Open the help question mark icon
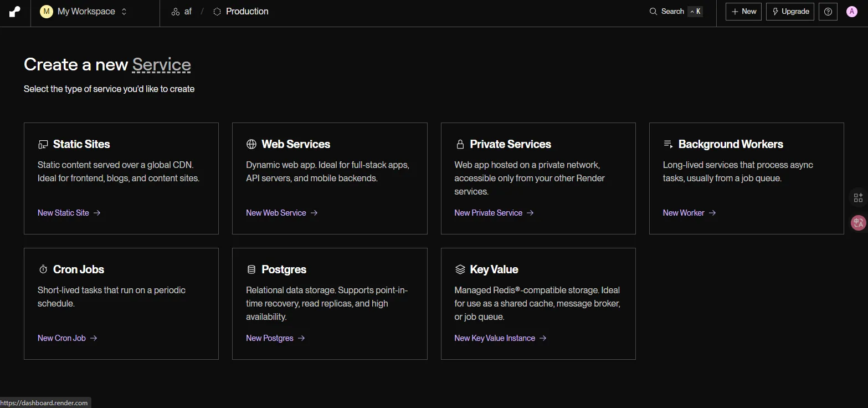 [x=828, y=12]
